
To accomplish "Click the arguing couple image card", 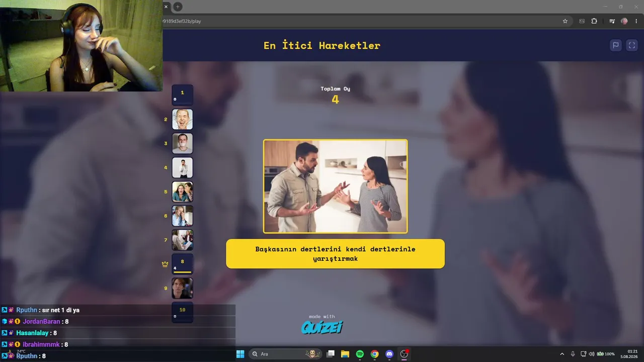I will point(336,187).
